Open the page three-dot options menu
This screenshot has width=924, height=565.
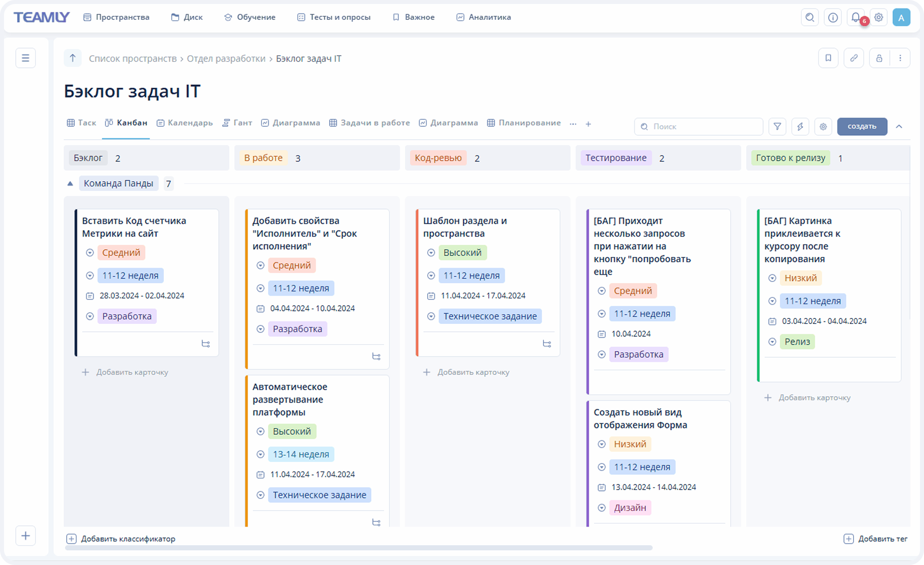900,58
